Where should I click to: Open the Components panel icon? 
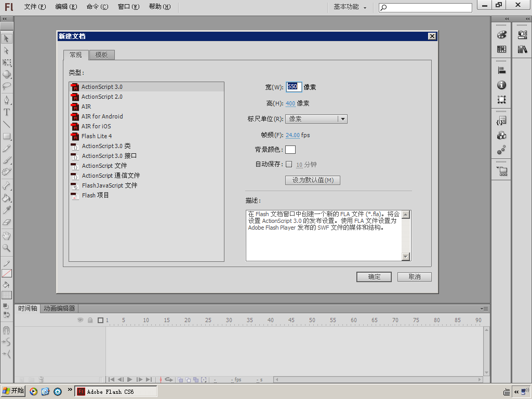point(501,136)
